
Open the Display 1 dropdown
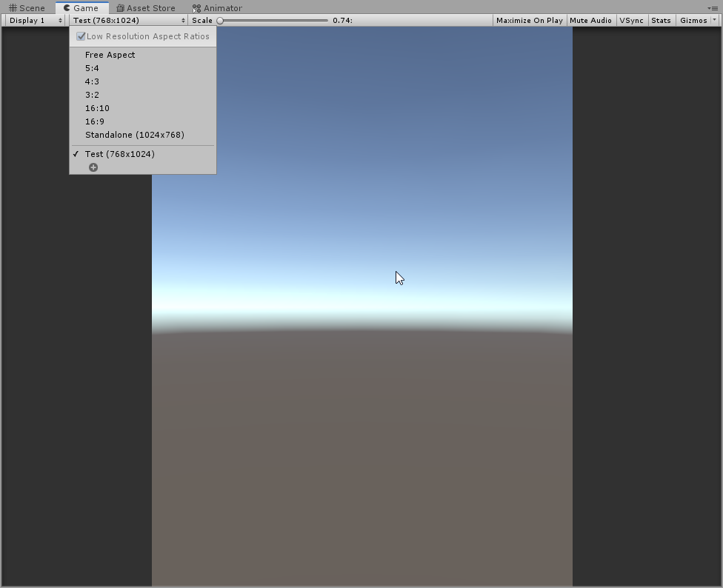click(33, 20)
